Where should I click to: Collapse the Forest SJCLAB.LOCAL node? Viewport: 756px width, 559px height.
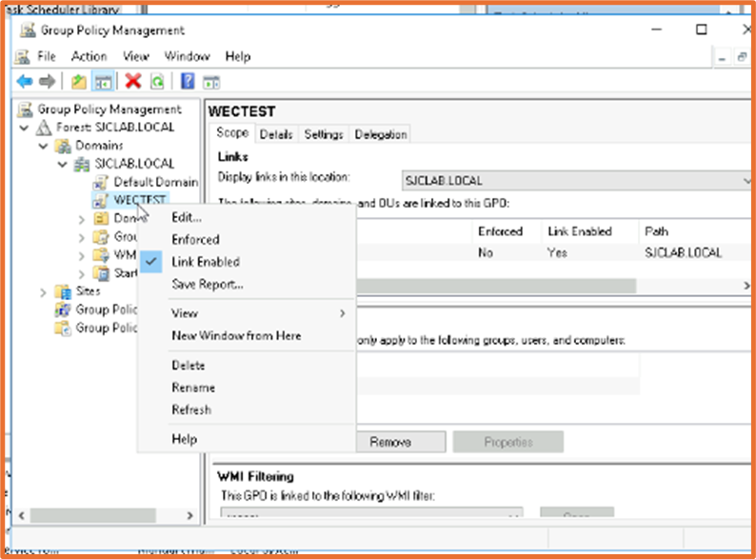(x=24, y=128)
